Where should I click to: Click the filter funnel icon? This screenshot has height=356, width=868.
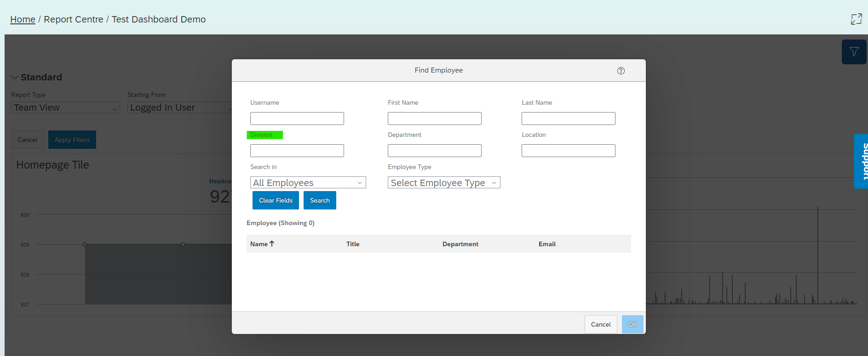(x=854, y=52)
